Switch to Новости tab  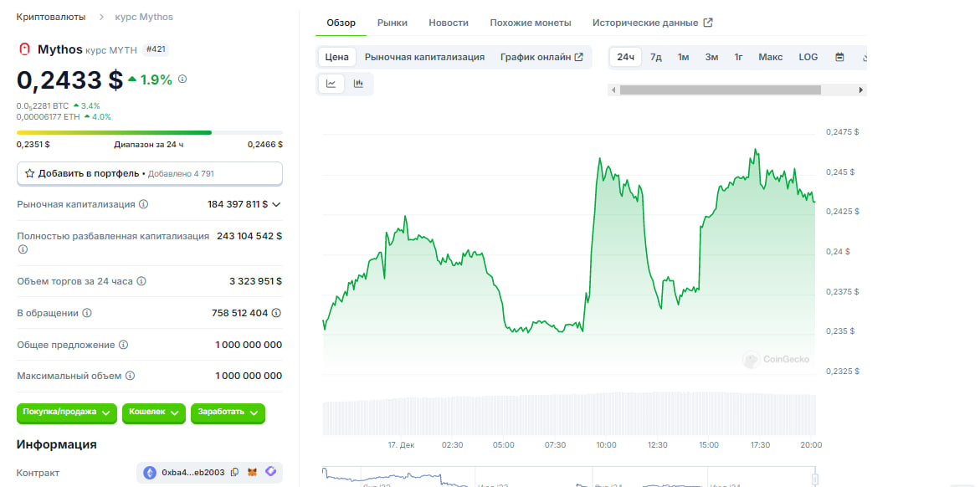point(449,23)
